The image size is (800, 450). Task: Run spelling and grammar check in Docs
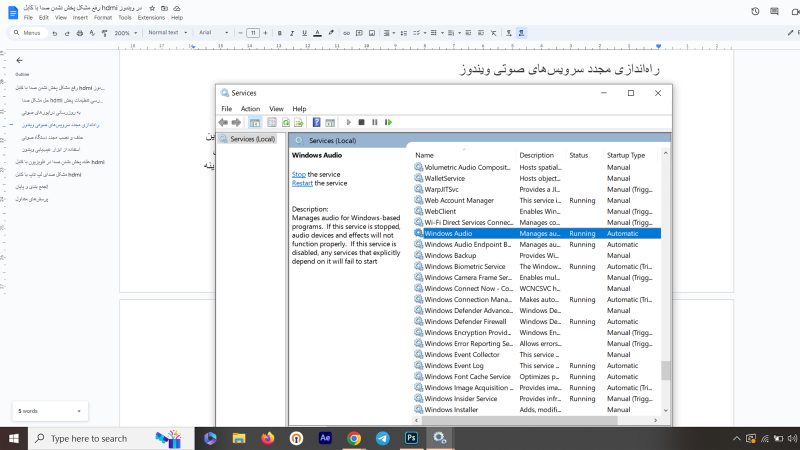(x=92, y=33)
